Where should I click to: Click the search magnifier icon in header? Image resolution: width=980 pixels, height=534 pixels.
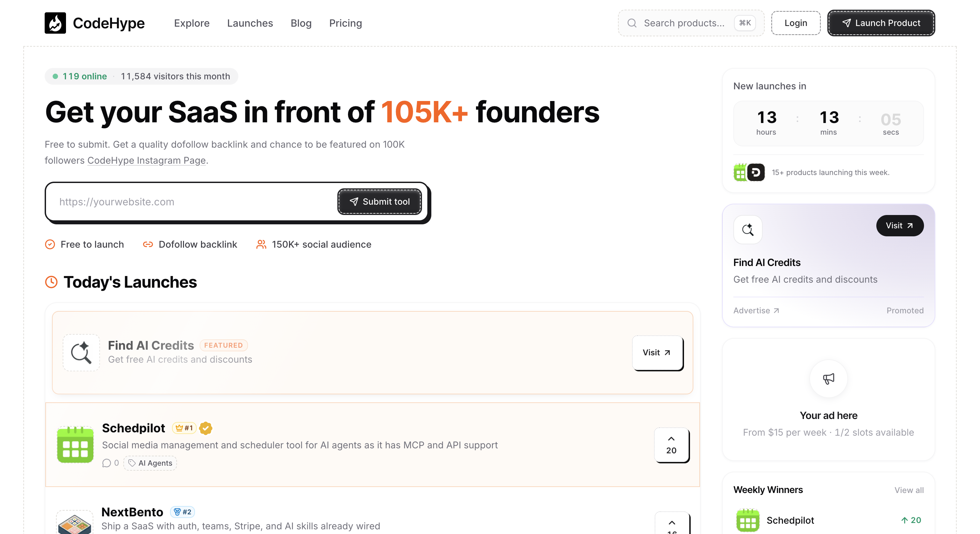[x=632, y=23]
